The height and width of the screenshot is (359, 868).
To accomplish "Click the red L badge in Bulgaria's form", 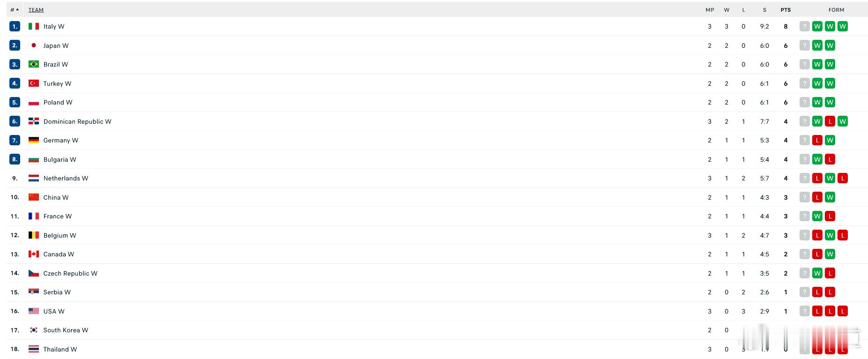I will click(x=830, y=159).
